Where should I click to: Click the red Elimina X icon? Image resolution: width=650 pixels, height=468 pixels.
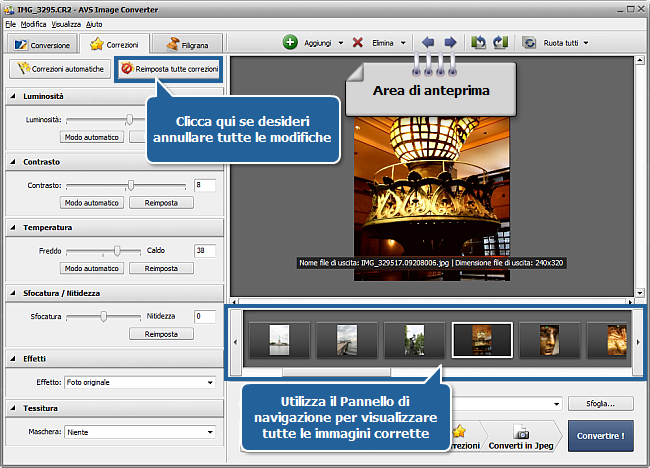click(357, 43)
